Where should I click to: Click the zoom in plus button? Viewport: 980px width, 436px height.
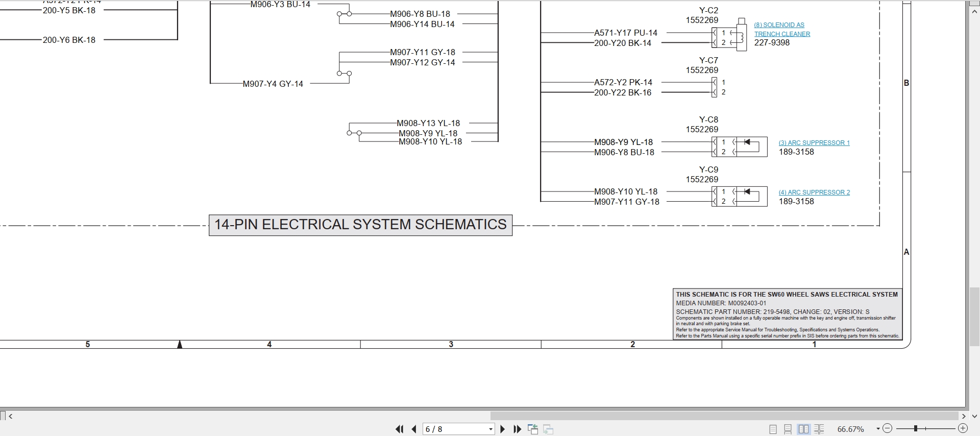coord(963,429)
